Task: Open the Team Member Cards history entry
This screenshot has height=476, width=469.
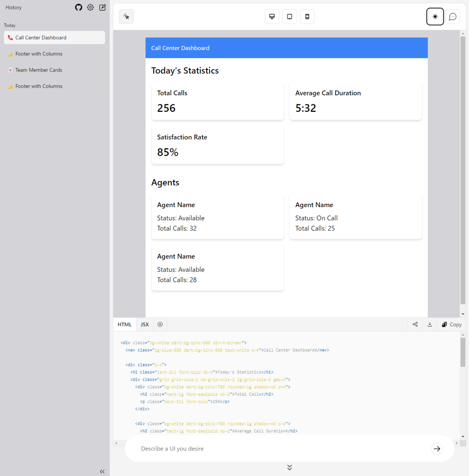Action: coord(38,70)
